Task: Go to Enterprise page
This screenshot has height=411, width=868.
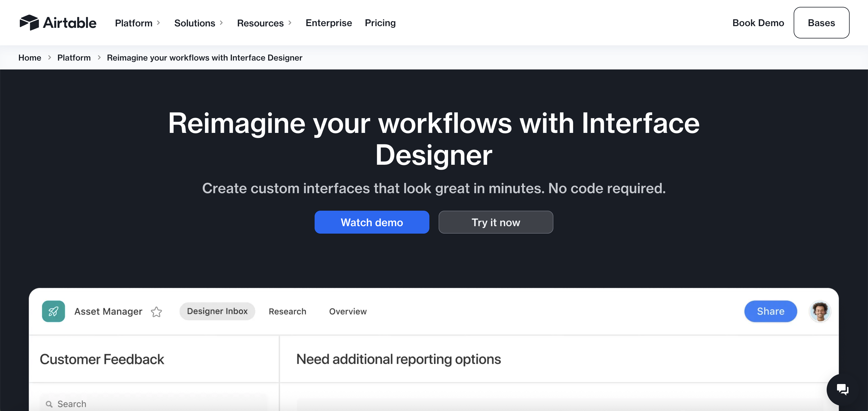Action: click(x=329, y=23)
